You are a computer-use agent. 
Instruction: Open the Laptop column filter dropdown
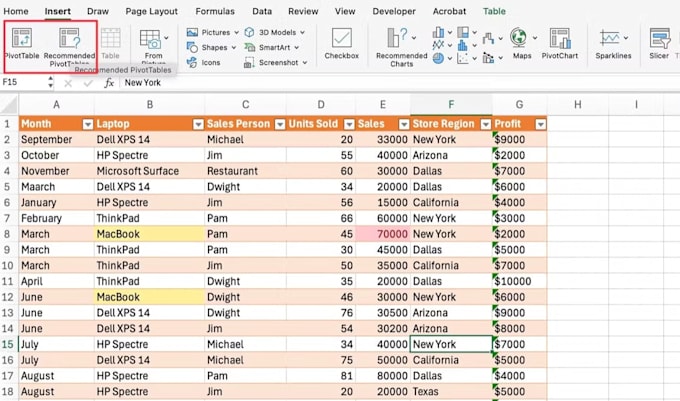tap(198, 125)
